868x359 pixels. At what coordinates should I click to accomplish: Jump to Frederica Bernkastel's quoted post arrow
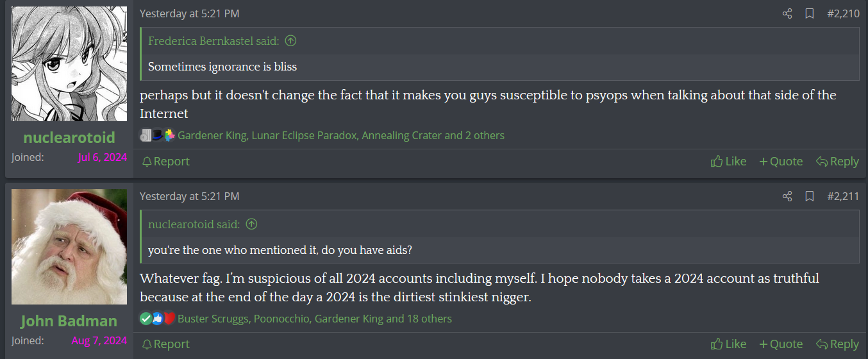290,41
